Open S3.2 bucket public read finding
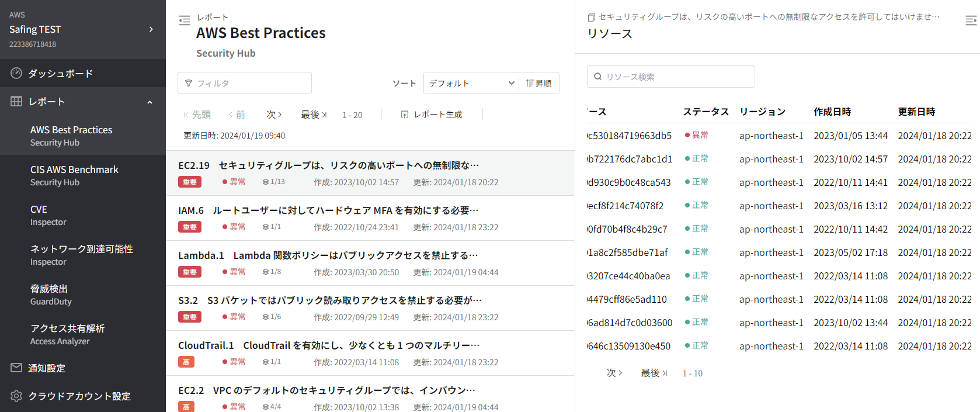 click(370, 308)
